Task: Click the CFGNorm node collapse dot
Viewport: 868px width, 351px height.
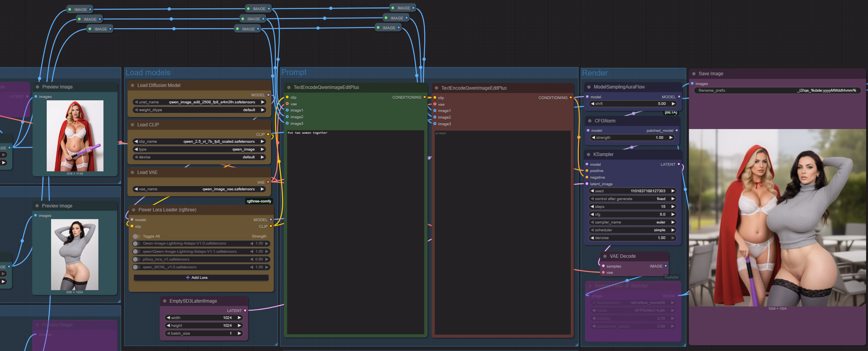Action: click(x=590, y=121)
